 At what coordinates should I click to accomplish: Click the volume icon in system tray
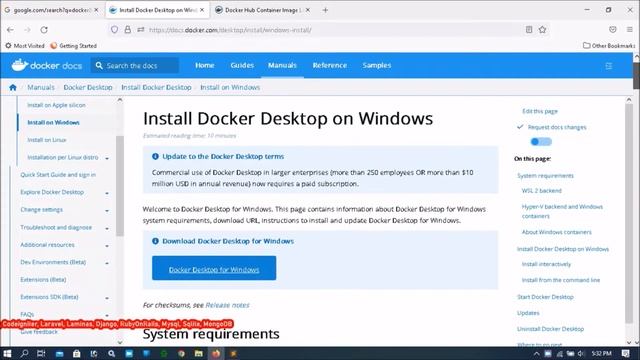tap(581, 353)
